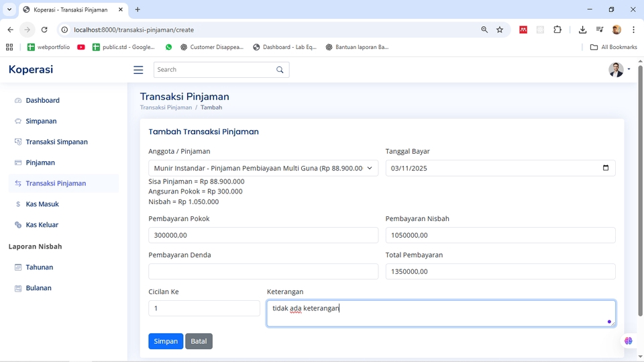Open Tahunan report link

point(64,267)
